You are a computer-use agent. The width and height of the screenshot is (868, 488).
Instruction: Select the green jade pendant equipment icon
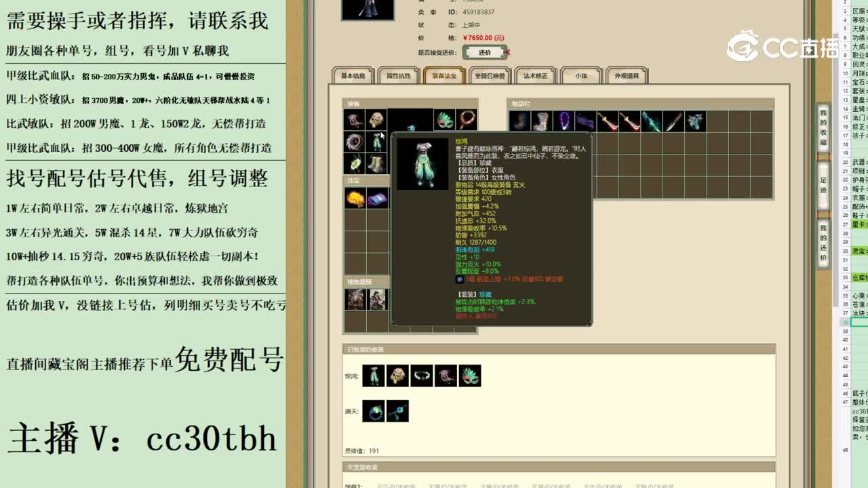(x=355, y=164)
